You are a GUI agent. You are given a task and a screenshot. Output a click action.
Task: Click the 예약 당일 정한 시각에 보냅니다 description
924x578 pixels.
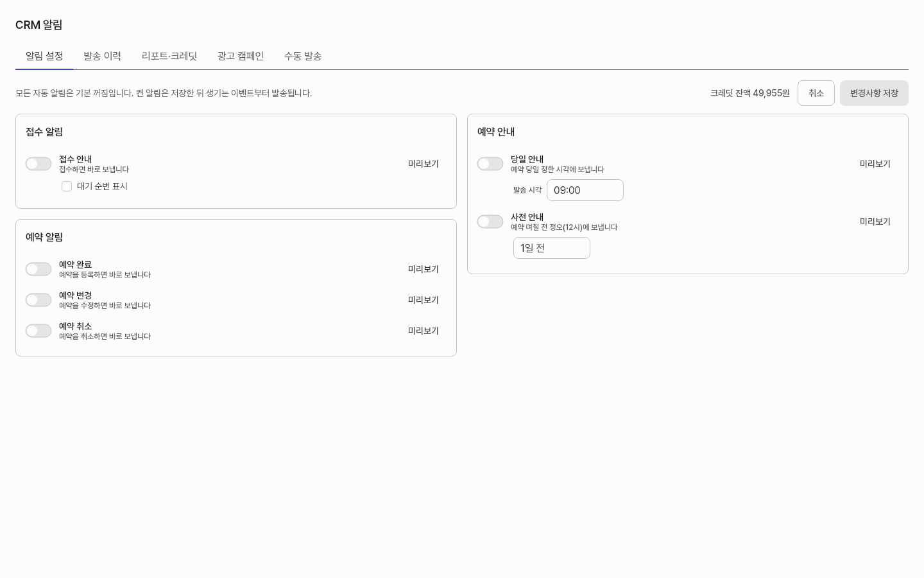tap(558, 170)
